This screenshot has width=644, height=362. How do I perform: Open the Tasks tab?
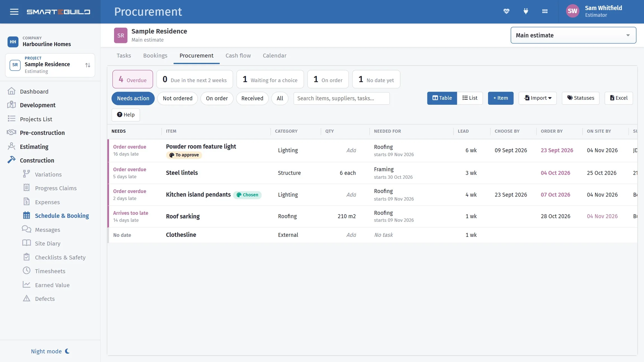click(124, 56)
